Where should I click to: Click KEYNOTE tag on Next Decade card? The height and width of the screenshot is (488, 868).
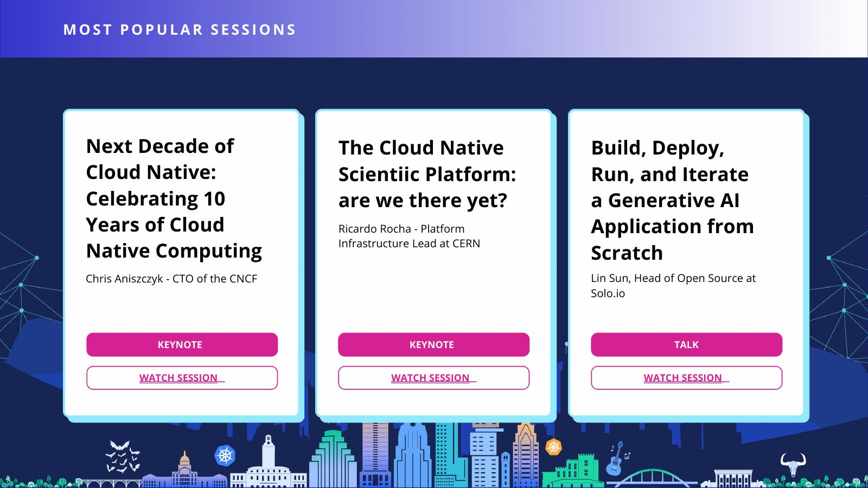pyautogui.click(x=182, y=345)
